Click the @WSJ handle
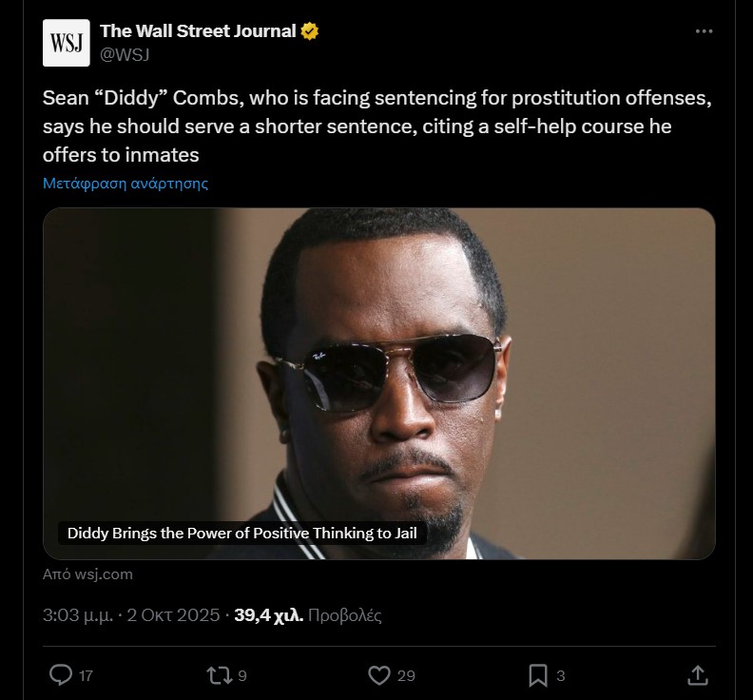753x700 pixels. coord(125,54)
